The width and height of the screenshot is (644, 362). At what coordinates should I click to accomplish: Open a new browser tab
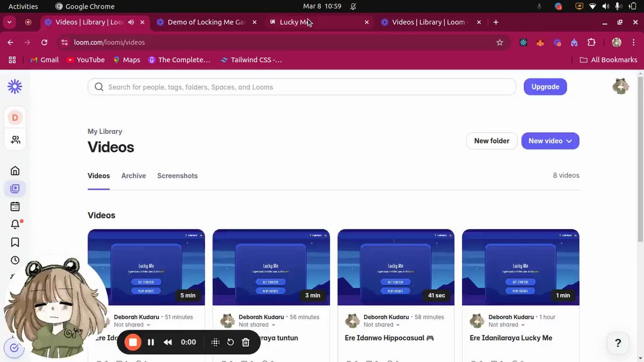(x=496, y=22)
